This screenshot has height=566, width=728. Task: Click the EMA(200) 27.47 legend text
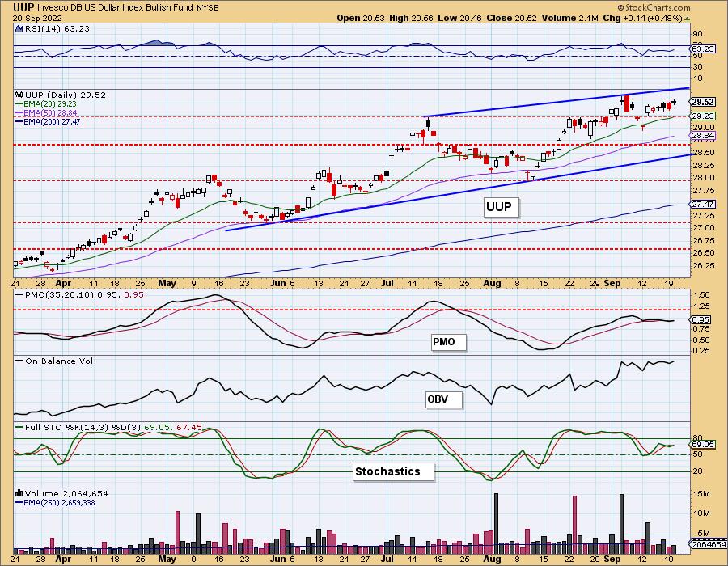pyautogui.click(x=52, y=121)
